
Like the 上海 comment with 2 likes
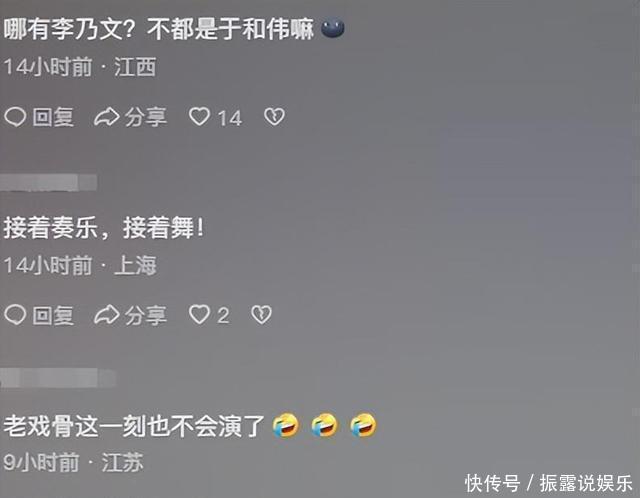[x=199, y=315]
